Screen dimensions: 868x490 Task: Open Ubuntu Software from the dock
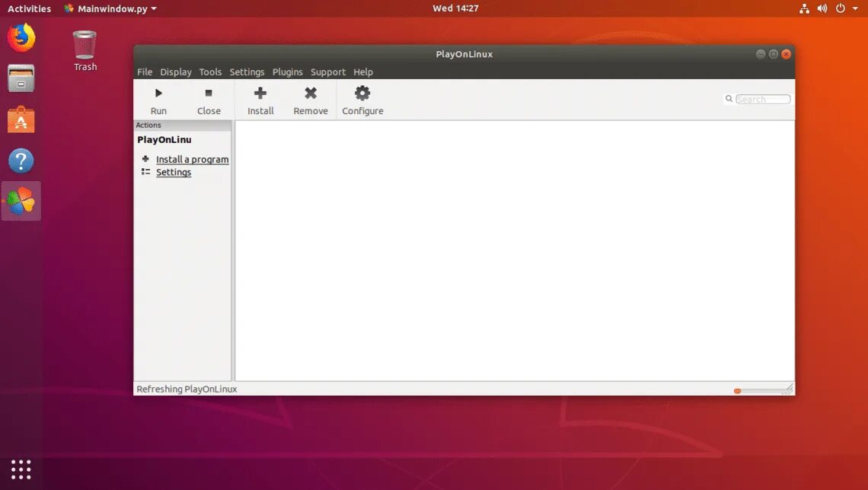(21, 119)
